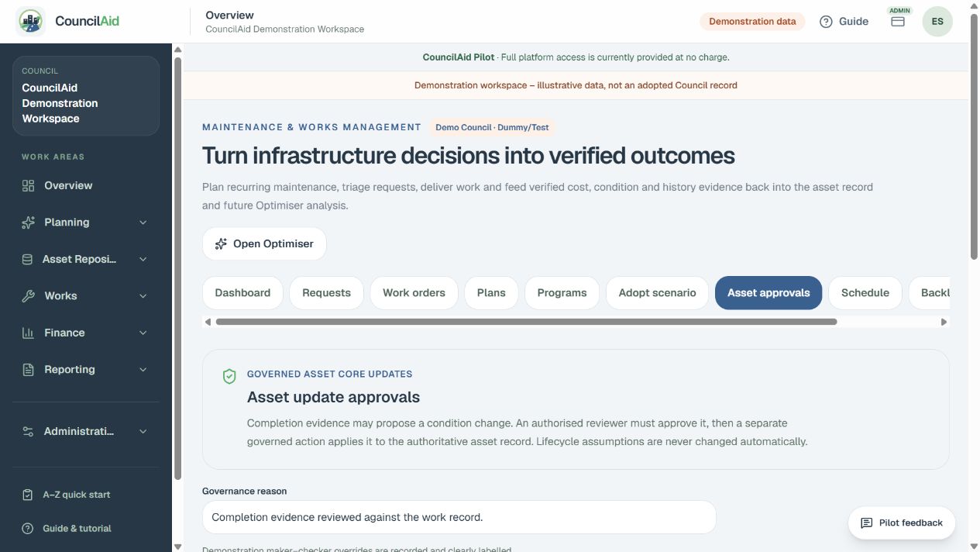Click the Pilot feedback message icon
The height and width of the screenshot is (552, 980).
pos(867,523)
